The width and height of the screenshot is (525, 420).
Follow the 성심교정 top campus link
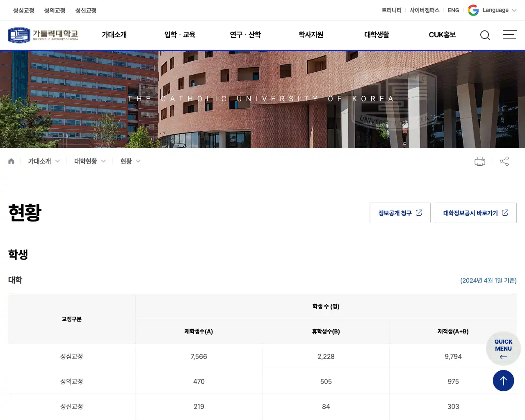(x=24, y=10)
